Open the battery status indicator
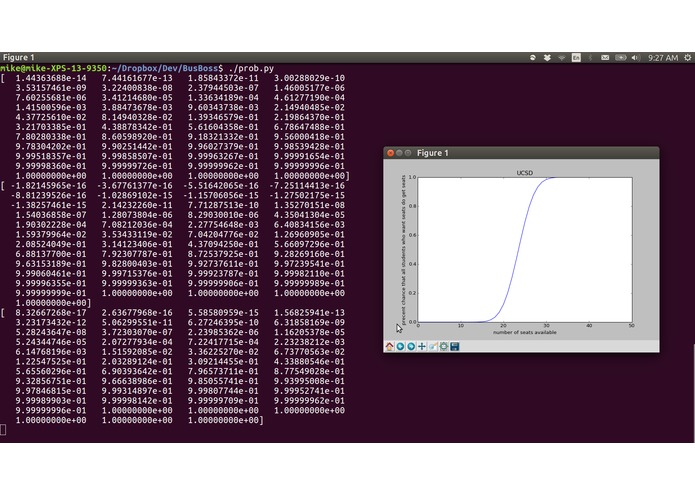Viewport: 695px width, 494px height. click(x=621, y=58)
